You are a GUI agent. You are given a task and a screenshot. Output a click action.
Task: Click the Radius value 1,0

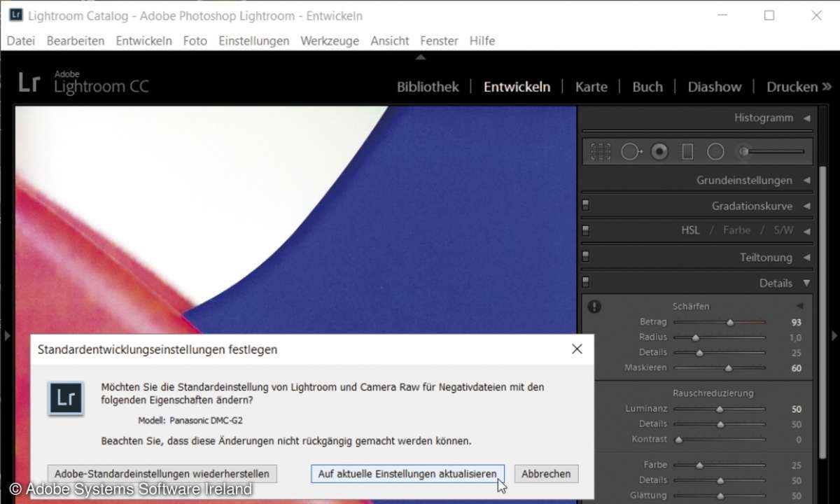tap(796, 337)
